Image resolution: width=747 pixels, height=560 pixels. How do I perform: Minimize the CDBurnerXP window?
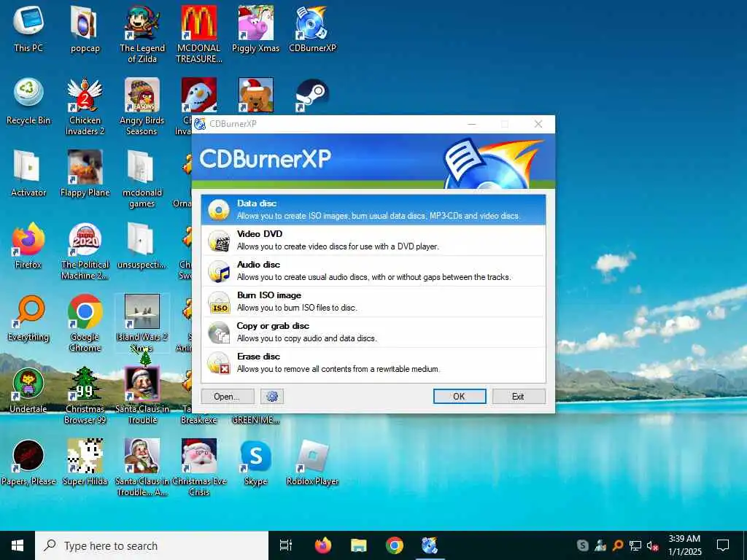[472, 124]
